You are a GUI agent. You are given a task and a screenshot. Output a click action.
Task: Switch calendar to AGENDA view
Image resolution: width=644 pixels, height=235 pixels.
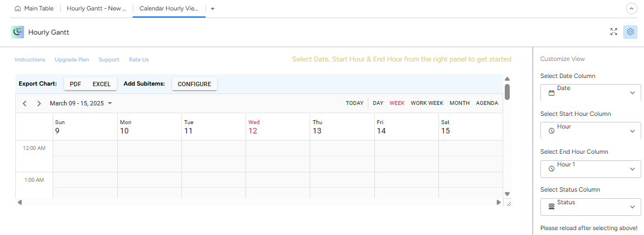coord(487,103)
